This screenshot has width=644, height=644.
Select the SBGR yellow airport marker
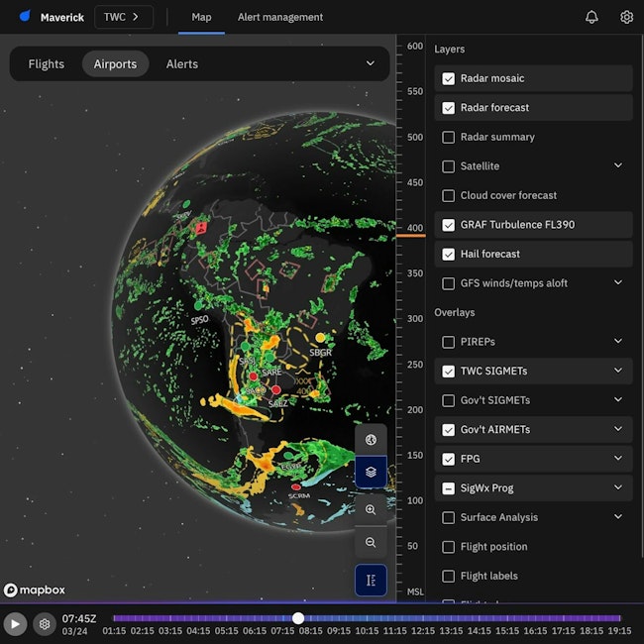[x=320, y=338]
